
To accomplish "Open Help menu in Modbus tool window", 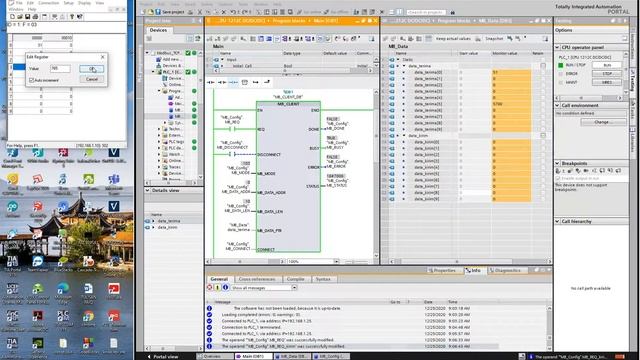I will pyautogui.click(x=32, y=9).
